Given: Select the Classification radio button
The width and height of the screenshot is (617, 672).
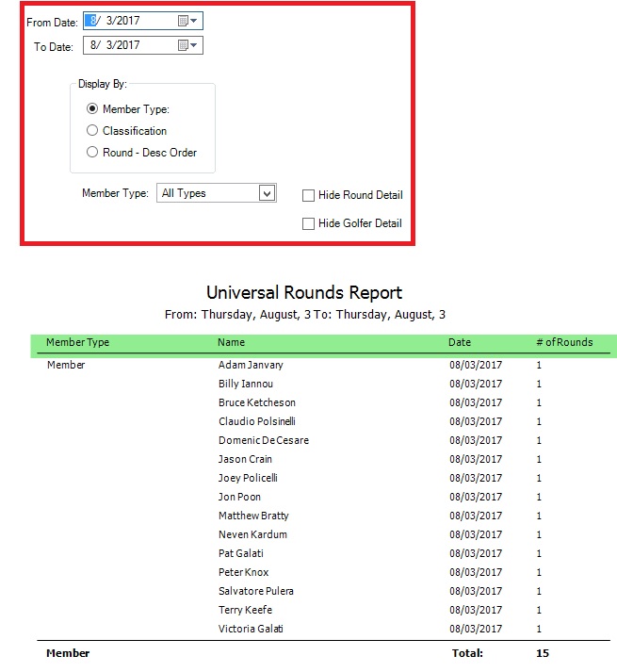Looking at the screenshot, I should point(92,131).
